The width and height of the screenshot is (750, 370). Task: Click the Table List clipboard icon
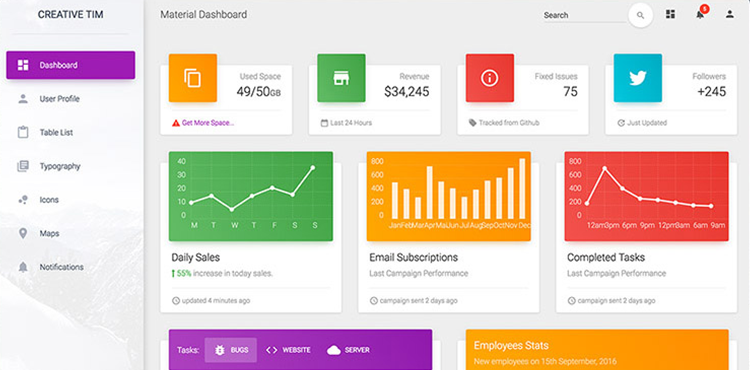(23, 132)
